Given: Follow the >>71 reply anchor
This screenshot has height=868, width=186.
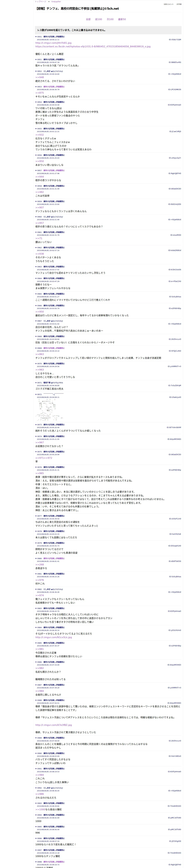Looking at the screenshot, I should [39, 238].
